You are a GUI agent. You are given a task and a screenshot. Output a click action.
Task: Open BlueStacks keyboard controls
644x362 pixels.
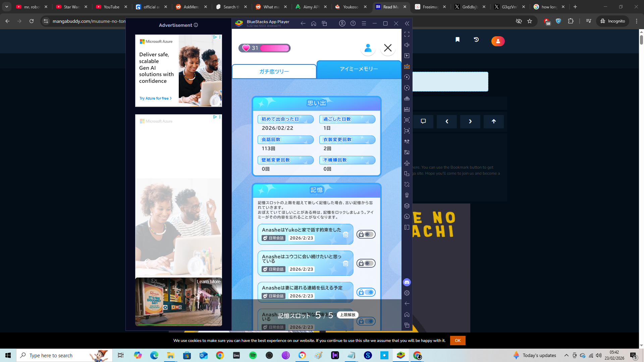pos(407,66)
